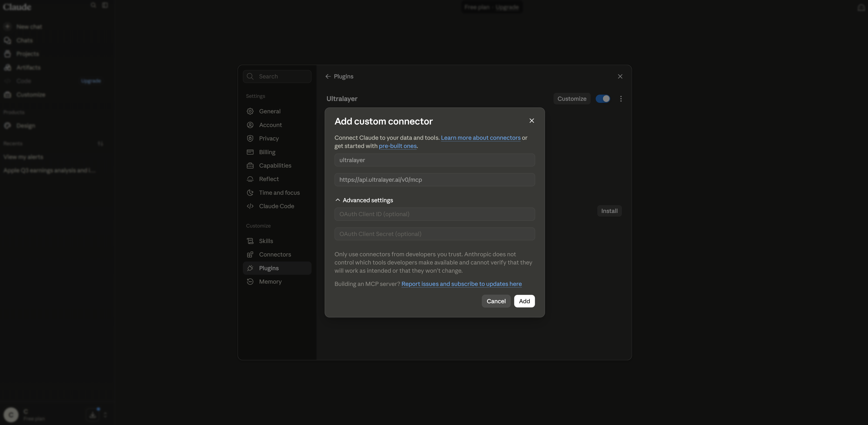Follow the Learn more about connectors link
This screenshot has width=868, height=425.
coord(481,138)
